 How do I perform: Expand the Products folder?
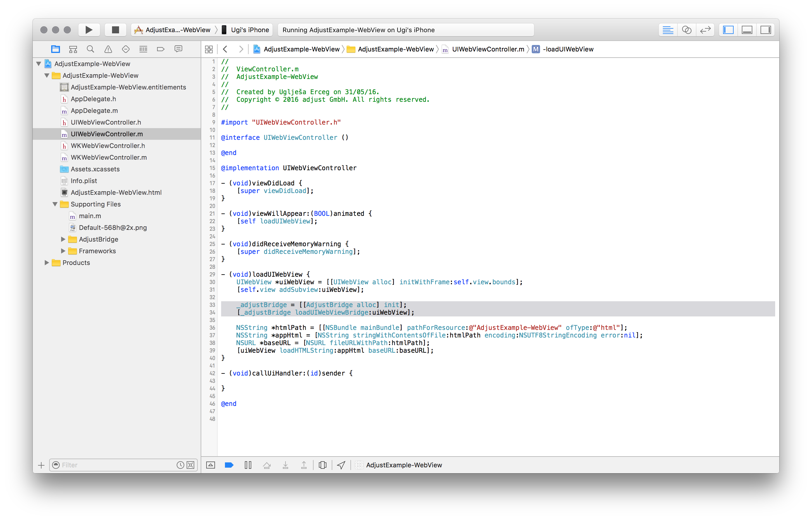47,263
